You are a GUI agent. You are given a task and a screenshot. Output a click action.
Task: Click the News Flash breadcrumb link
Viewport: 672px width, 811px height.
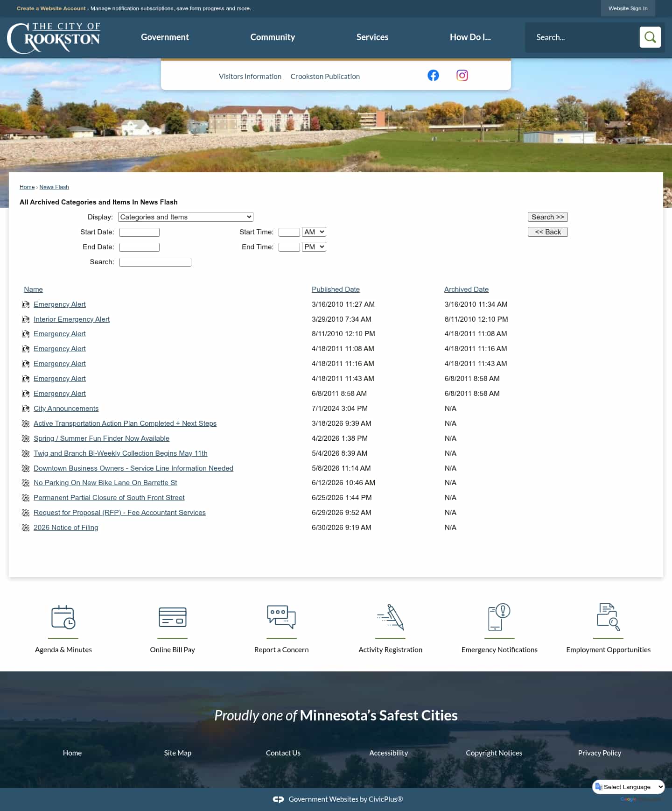click(54, 187)
